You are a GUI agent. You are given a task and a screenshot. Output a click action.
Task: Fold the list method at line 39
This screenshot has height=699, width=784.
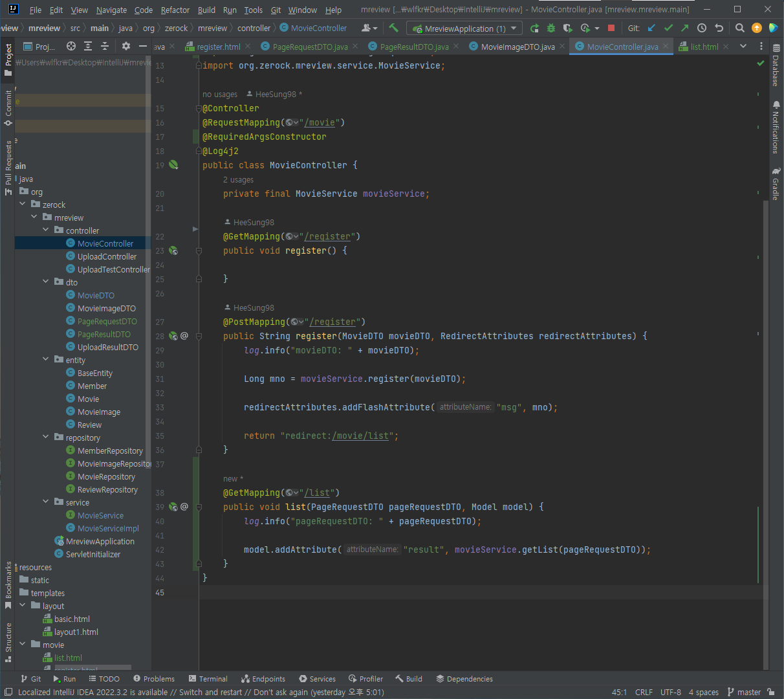point(199,507)
